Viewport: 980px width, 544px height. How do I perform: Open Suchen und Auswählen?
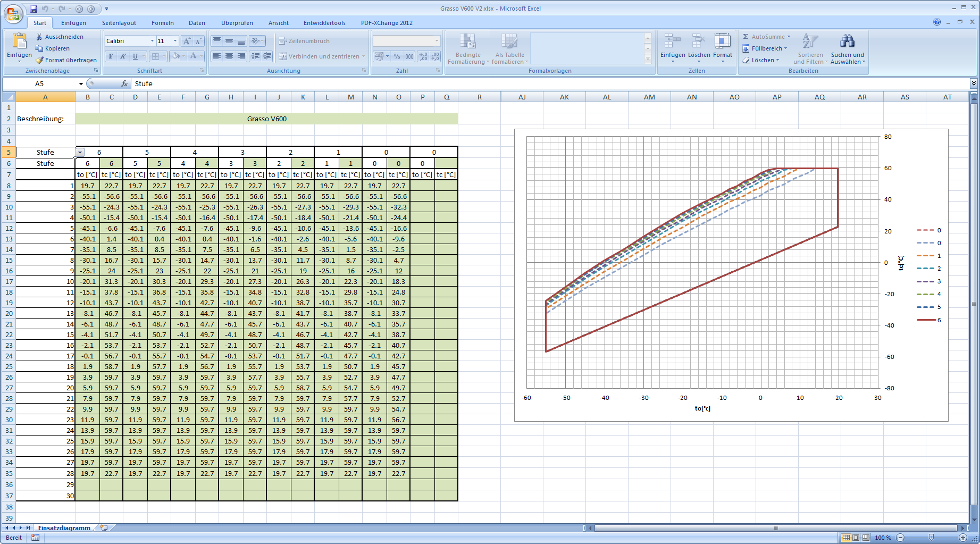[848, 48]
